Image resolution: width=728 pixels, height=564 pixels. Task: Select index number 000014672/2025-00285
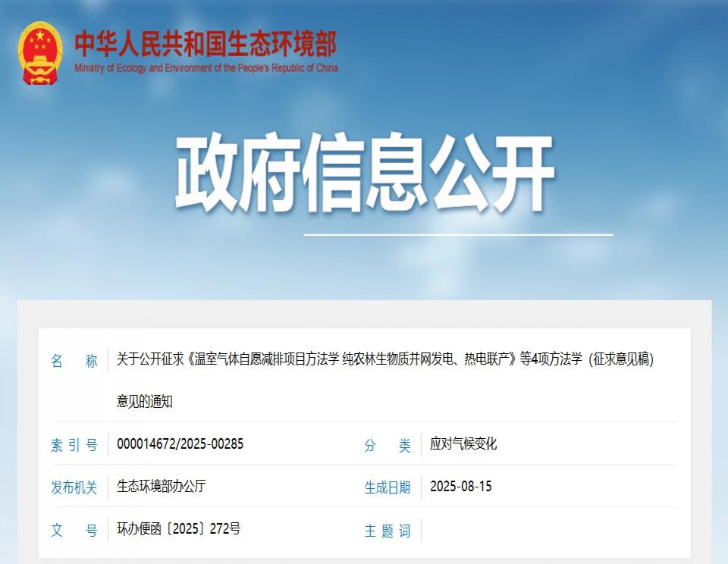point(180,443)
